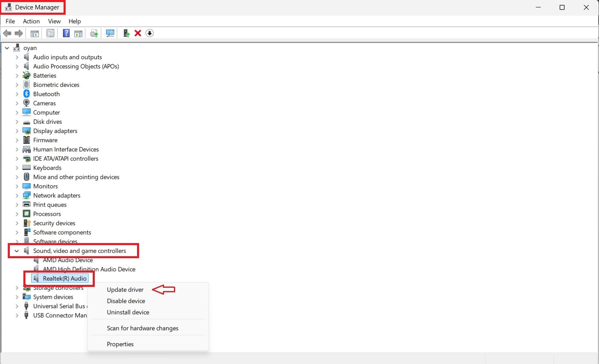Collapse the Sound, video and game controllers category
Viewport: 599px width, 364px height.
tap(16, 250)
